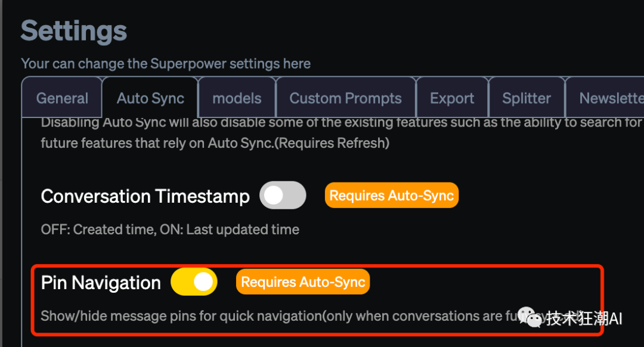Click the Superpower settings subtitle text
The width and height of the screenshot is (644, 347).
click(x=166, y=63)
